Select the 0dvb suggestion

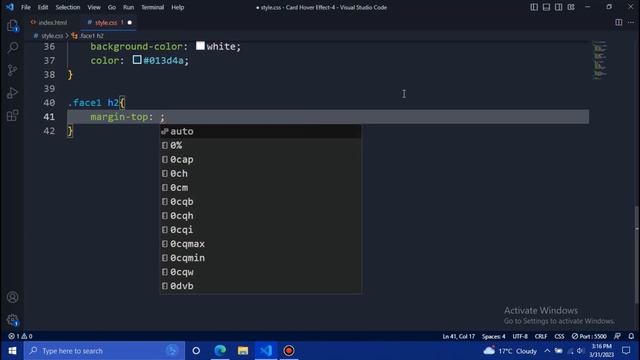click(260, 286)
